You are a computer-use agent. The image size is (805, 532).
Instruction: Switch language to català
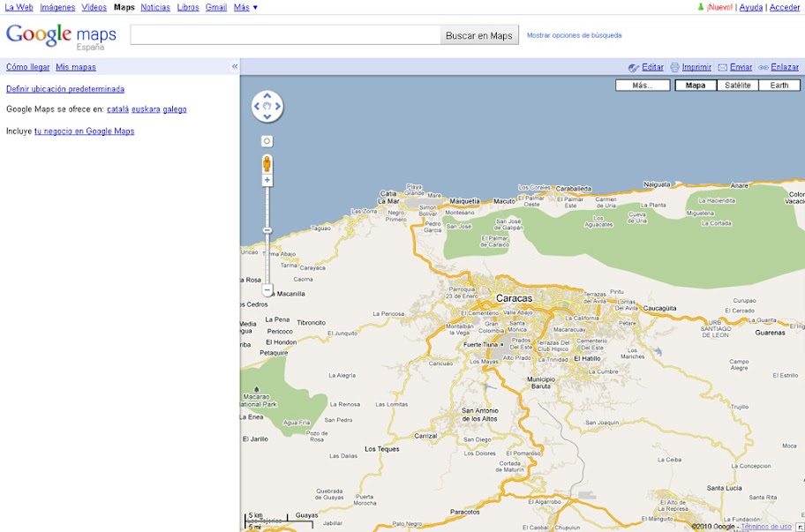coord(117,109)
